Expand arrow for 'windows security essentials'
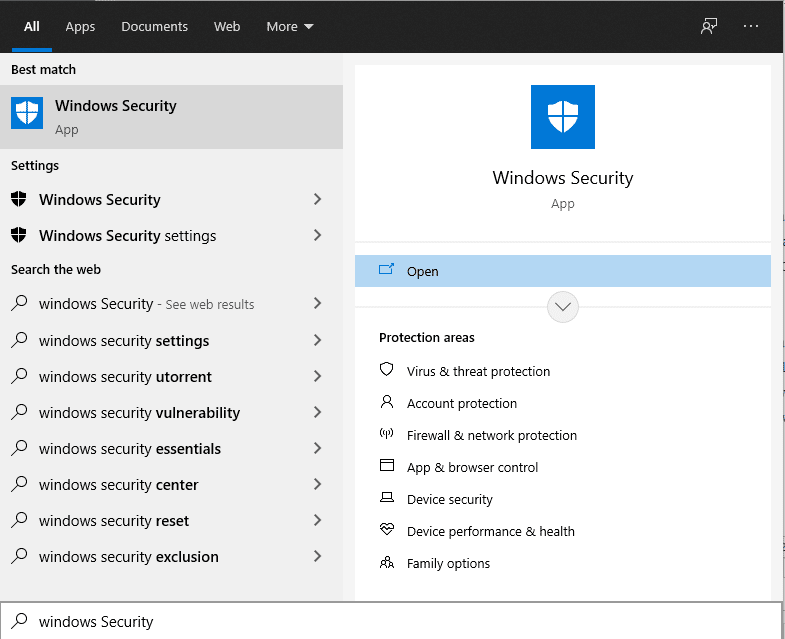The image size is (785, 639). (x=317, y=448)
